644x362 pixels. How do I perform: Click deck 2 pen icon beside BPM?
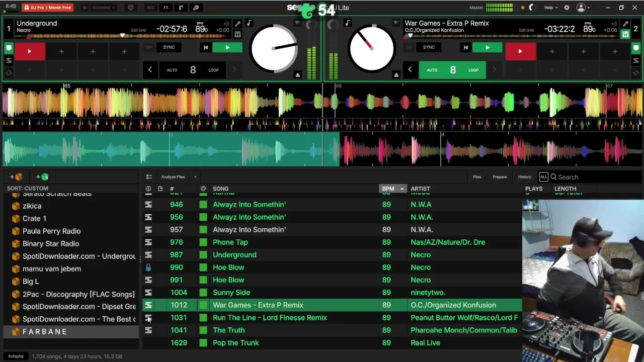point(625,24)
